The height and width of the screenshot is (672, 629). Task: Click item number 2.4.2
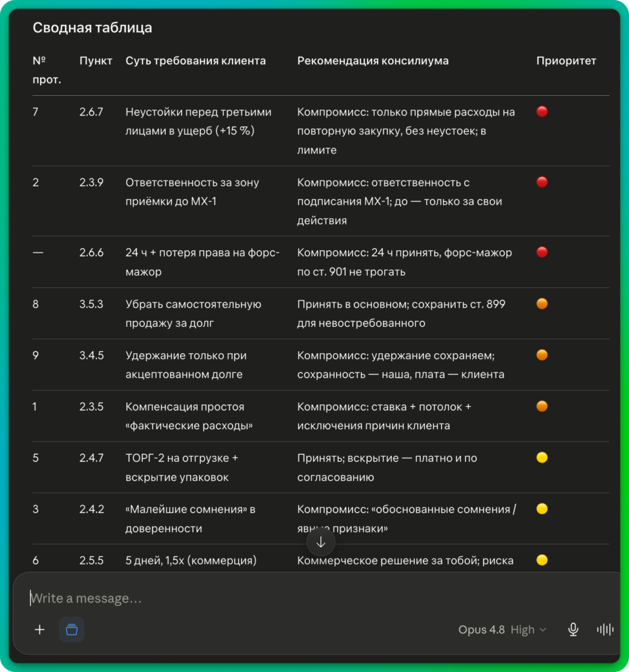pos(91,509)
